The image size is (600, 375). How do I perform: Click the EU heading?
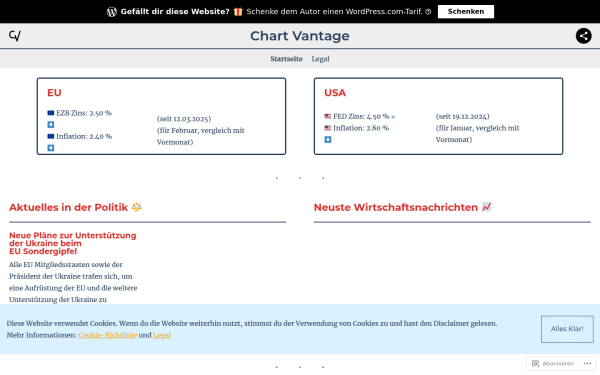click(x=54, y=93)
